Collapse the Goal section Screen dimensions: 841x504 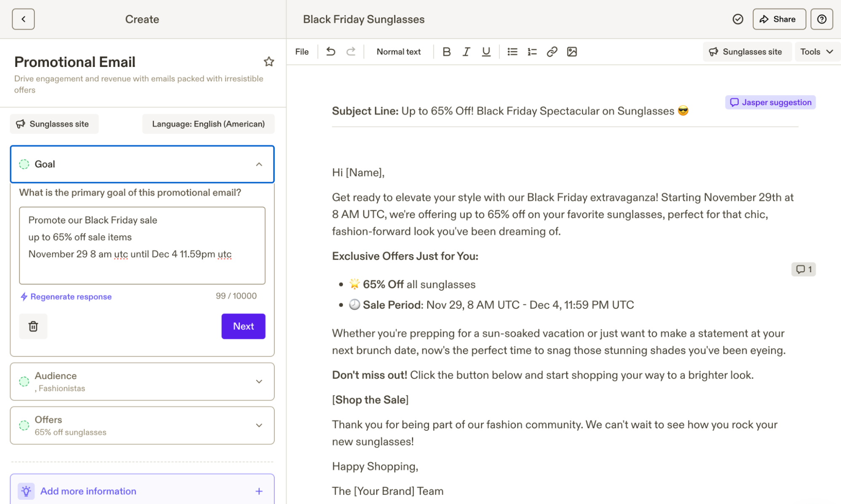point(259,164)
